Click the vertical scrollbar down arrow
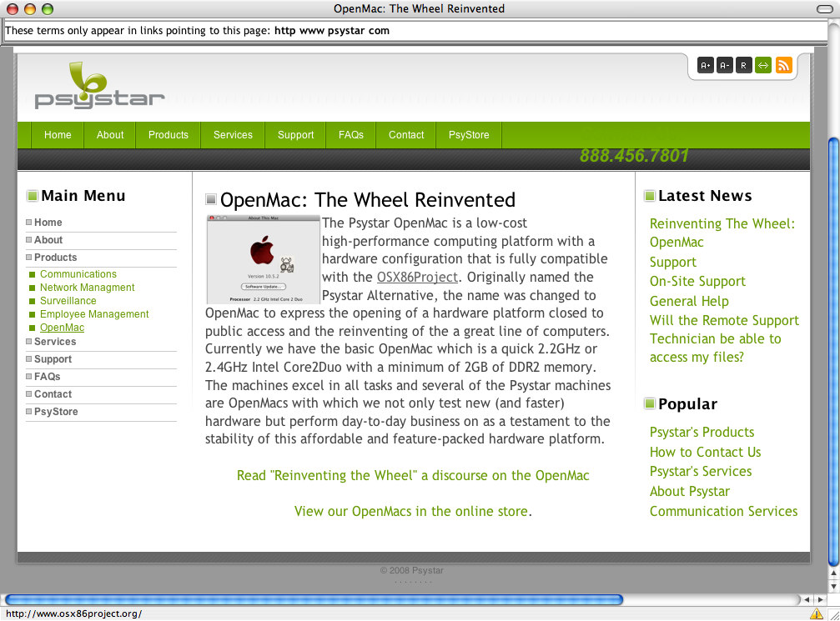Viewport: 840px width, 621px height. tap(833, 586)
